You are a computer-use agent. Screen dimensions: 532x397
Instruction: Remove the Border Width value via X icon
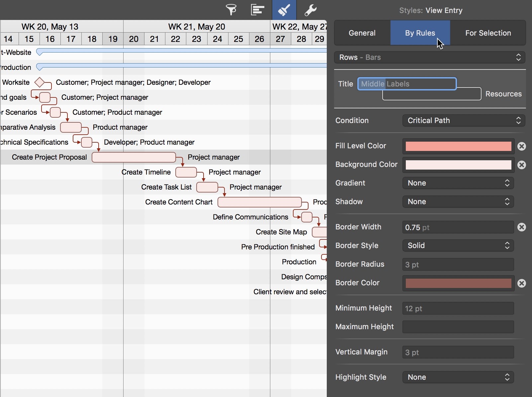pos(521,227)
